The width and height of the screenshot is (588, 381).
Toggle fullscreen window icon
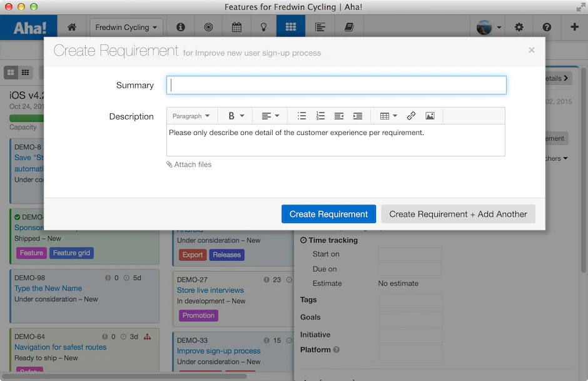(x=581, y=7)
